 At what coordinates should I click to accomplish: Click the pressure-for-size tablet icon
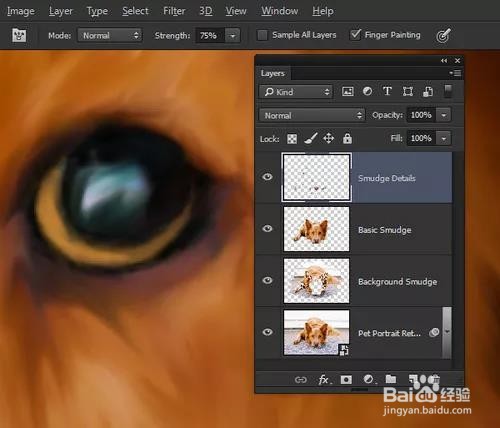443,35
